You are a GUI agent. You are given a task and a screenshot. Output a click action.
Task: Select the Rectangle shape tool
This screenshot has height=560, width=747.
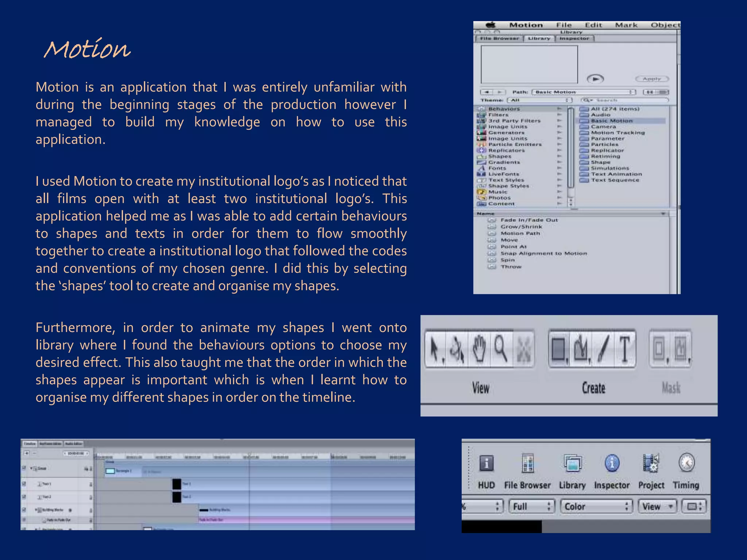click(x=559, y=349)
